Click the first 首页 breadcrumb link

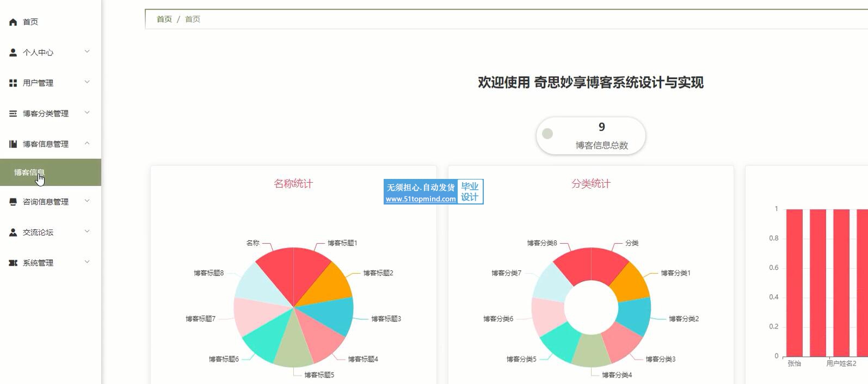pos(164,19)
